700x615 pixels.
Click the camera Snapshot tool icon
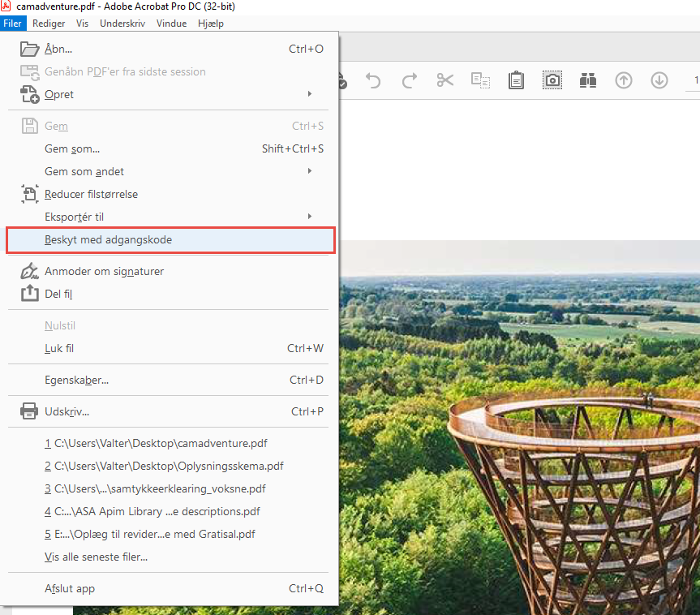(x=552, y=80)
